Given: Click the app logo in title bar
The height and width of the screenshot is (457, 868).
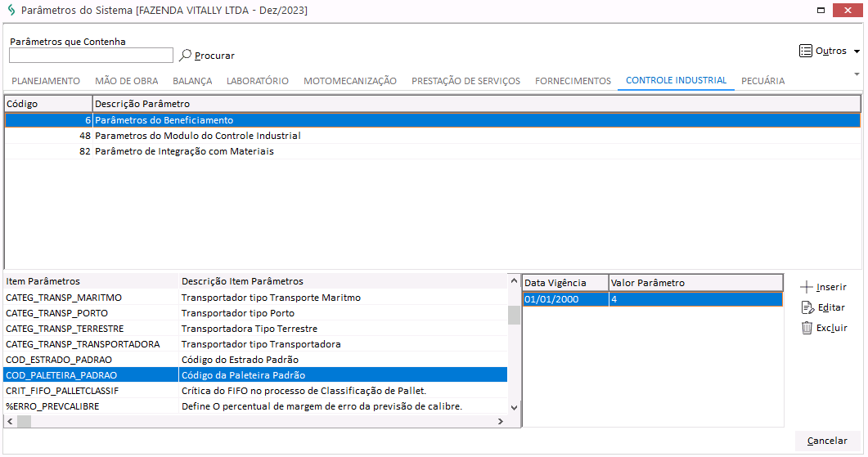Looking at the screenshot, I should pyautogui.click(x=11, y=10).
